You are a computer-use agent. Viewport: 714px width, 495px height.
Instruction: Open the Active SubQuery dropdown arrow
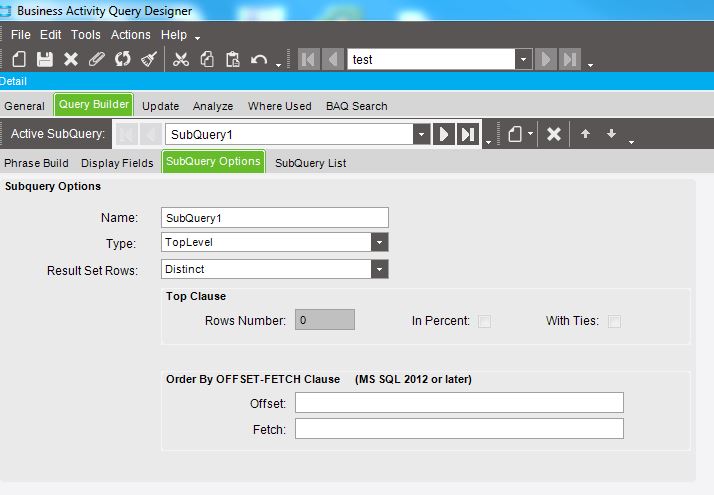(422, 134)
